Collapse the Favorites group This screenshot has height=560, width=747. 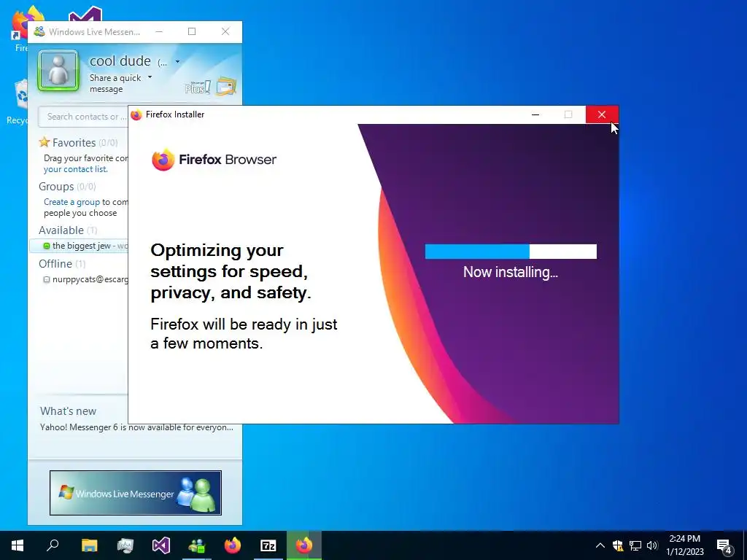tap(78, 142)
